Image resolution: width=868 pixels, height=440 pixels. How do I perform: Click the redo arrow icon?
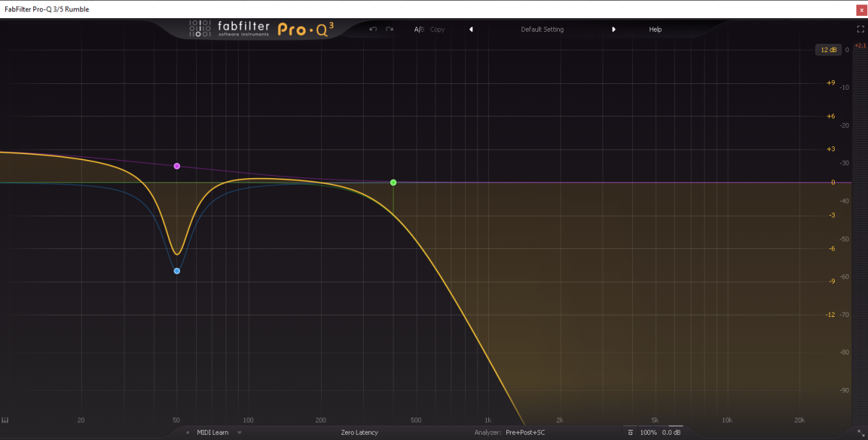(390, 29)
